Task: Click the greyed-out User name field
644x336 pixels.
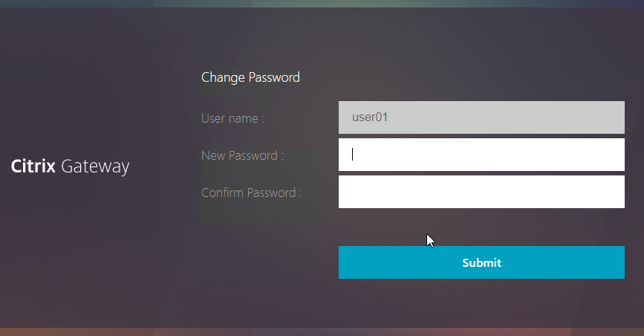Action: click(481, 117)
